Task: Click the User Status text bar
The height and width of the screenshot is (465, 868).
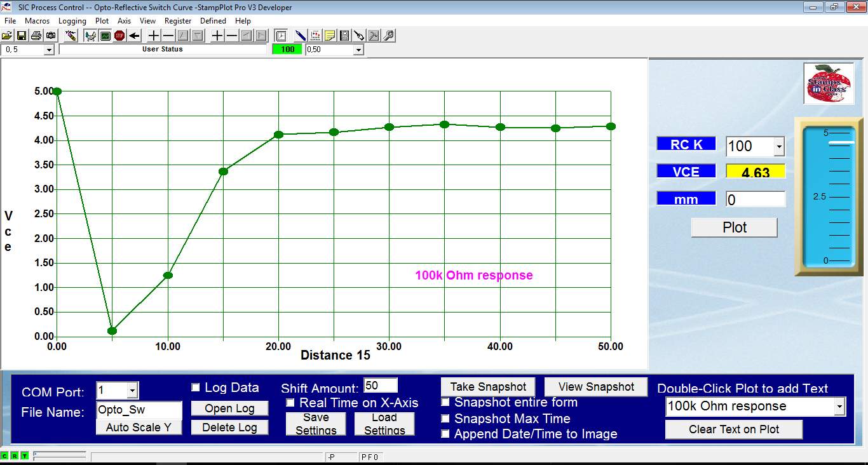Action: (163, 50)
